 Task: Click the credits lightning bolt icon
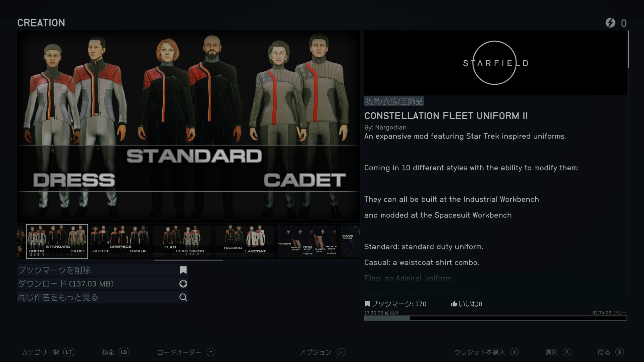610,23
